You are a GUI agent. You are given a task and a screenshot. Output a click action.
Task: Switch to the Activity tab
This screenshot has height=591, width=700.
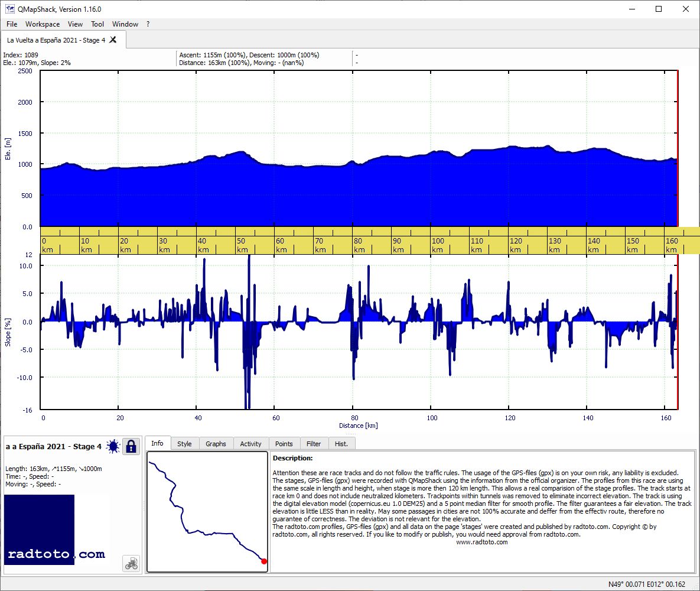(x=250, y=444)
